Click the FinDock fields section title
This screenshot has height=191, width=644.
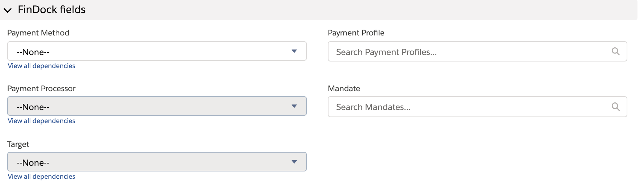51,10
